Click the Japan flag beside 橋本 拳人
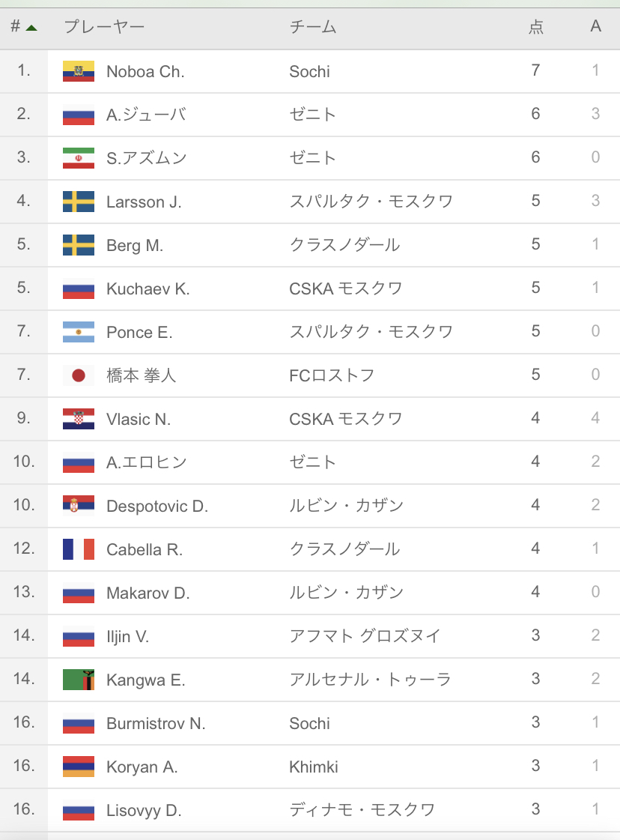Viewport: 620px width, 840px height. point(79,375)
